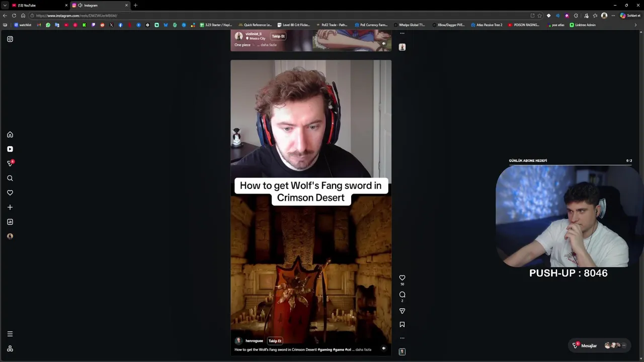Open Sohbet et Copilot chat button
Viewport: 644px width, 362px height.
pos(630,16)
